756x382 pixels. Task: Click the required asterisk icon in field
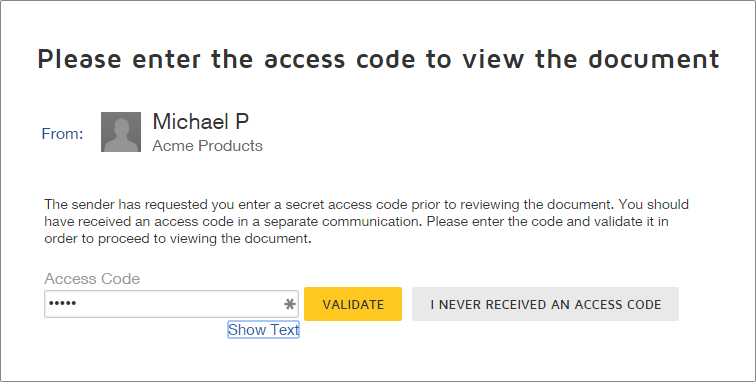pyautogui.click(x=290, y=304)
